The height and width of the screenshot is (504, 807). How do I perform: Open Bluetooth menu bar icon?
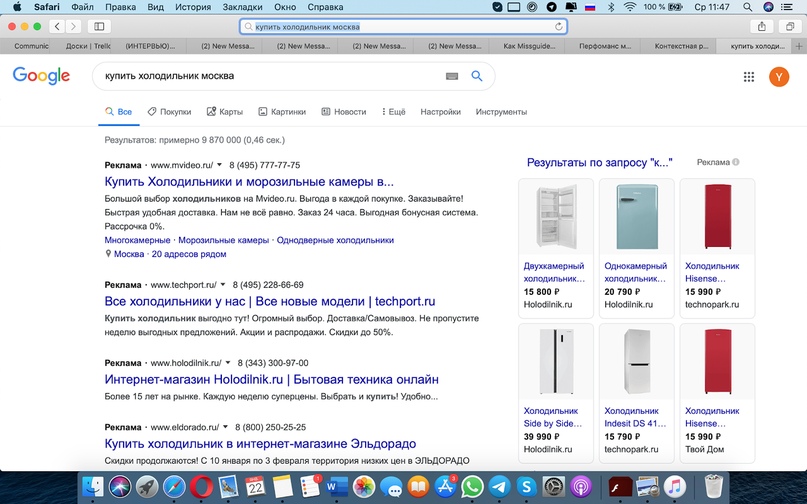click(611, 7)
